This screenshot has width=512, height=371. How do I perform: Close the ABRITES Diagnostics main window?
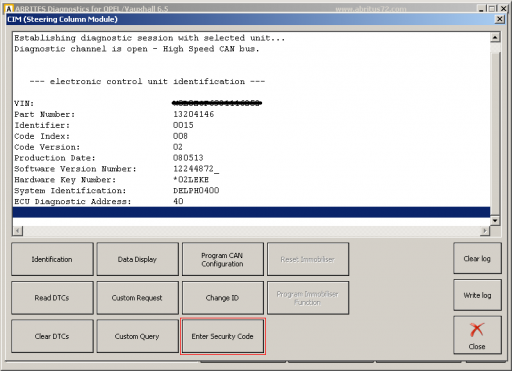[503, 9]
